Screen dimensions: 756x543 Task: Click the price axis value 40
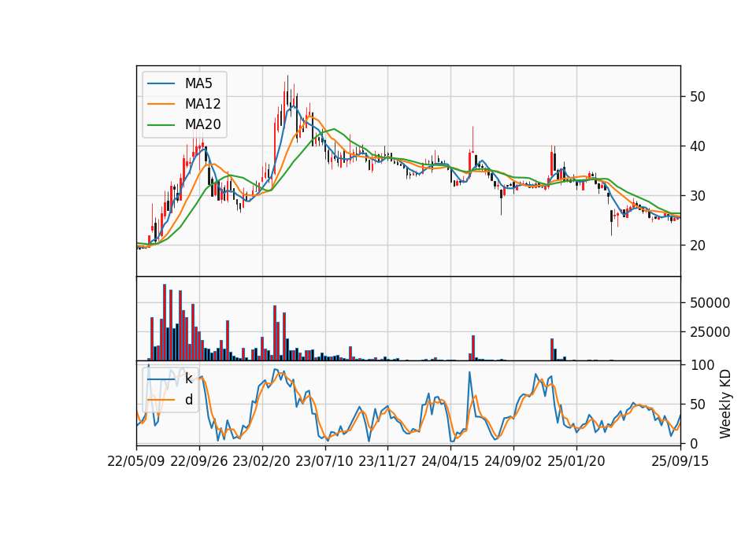click(697, 146)
